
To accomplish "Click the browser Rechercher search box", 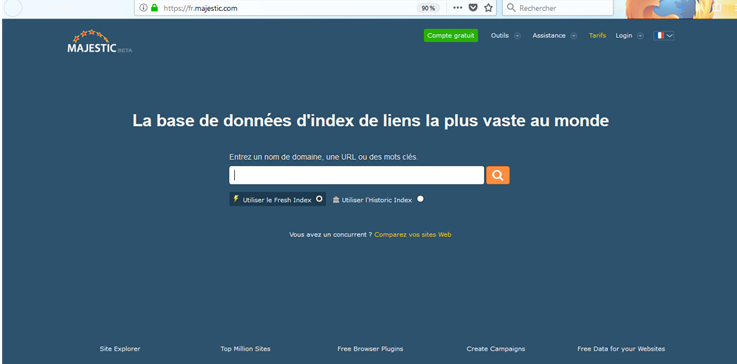I will click(557, 8).
